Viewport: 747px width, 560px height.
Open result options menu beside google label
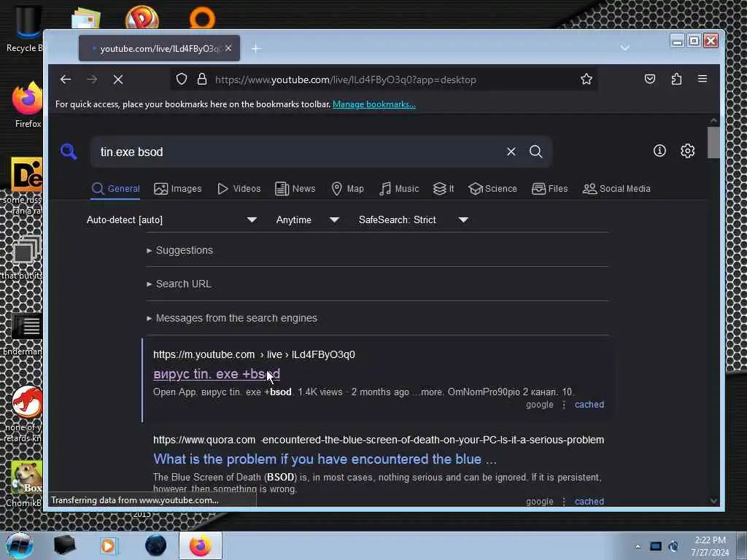tap(564, 404)
